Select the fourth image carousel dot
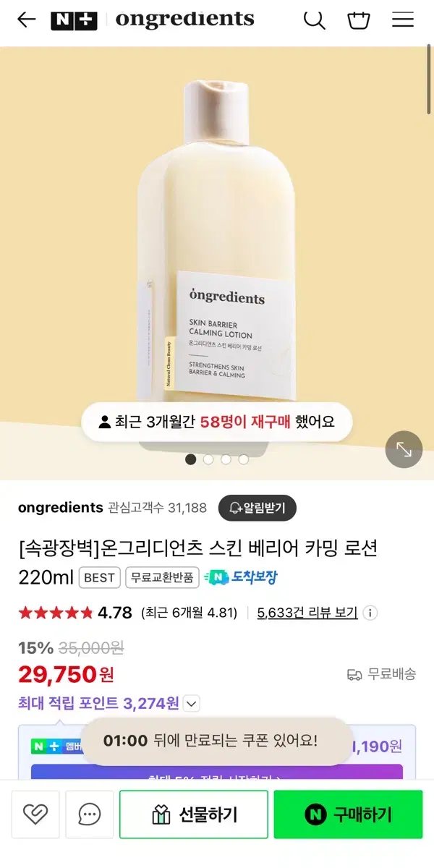Screen dimensions: 434x868 [244, 459]
